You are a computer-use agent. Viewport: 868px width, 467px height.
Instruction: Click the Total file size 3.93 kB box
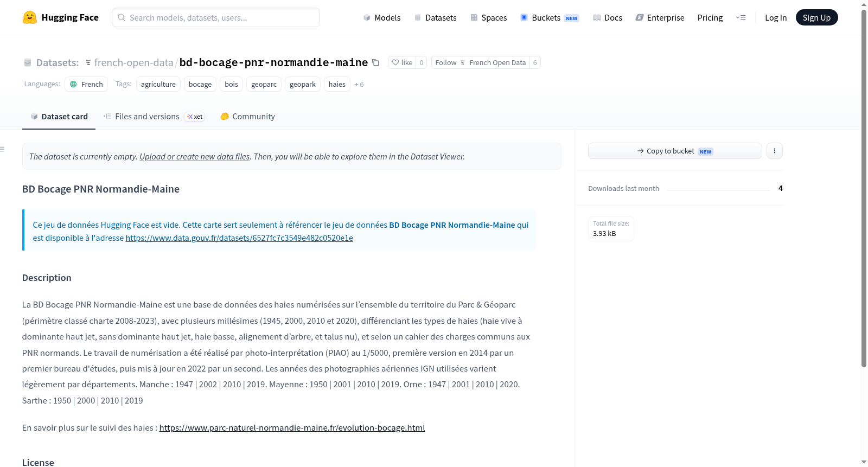611,228
